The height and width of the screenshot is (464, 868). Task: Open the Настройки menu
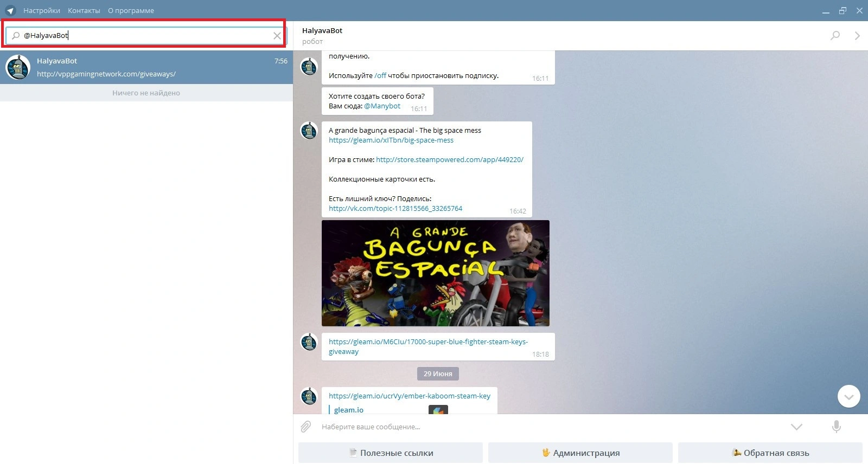coord(42,10)
